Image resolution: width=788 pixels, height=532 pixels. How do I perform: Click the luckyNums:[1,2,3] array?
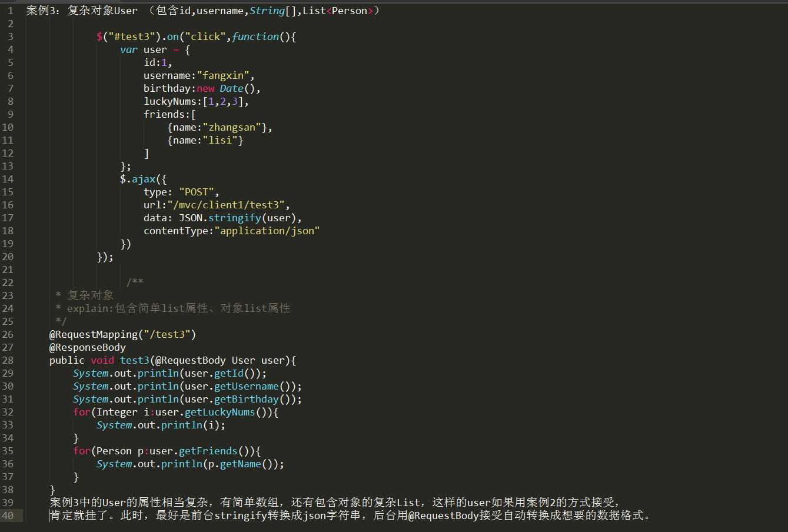point(196,101)
